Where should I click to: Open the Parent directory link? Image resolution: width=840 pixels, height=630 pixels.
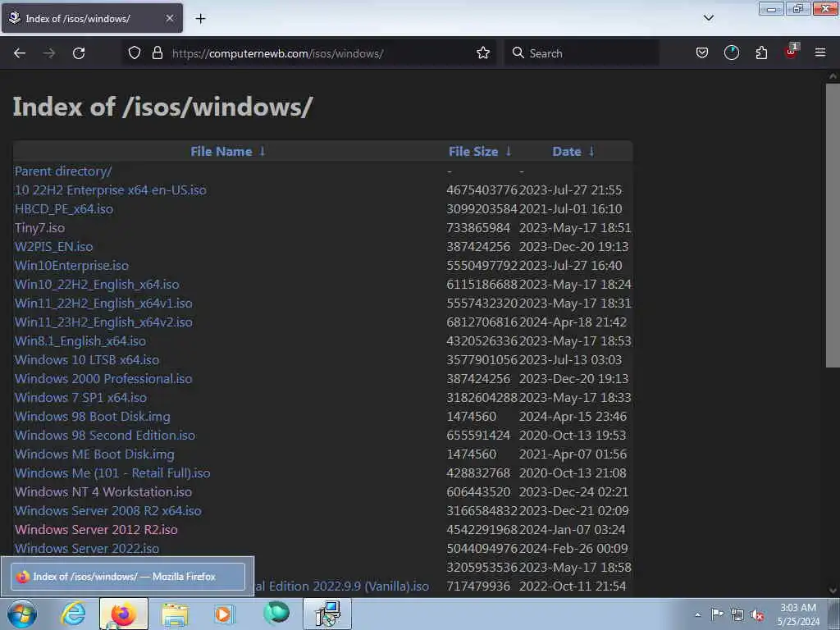63,171
